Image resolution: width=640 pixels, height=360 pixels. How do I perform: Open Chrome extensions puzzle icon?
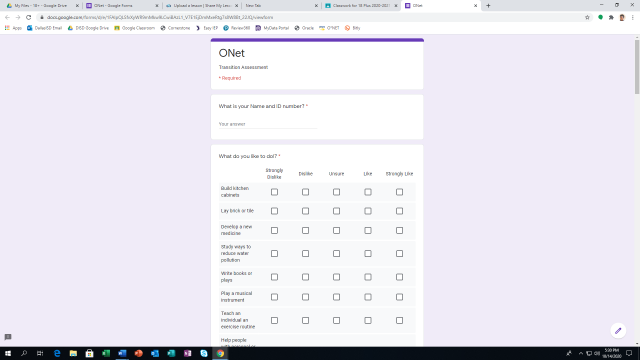pyautogui.click(x=611, y=17)
